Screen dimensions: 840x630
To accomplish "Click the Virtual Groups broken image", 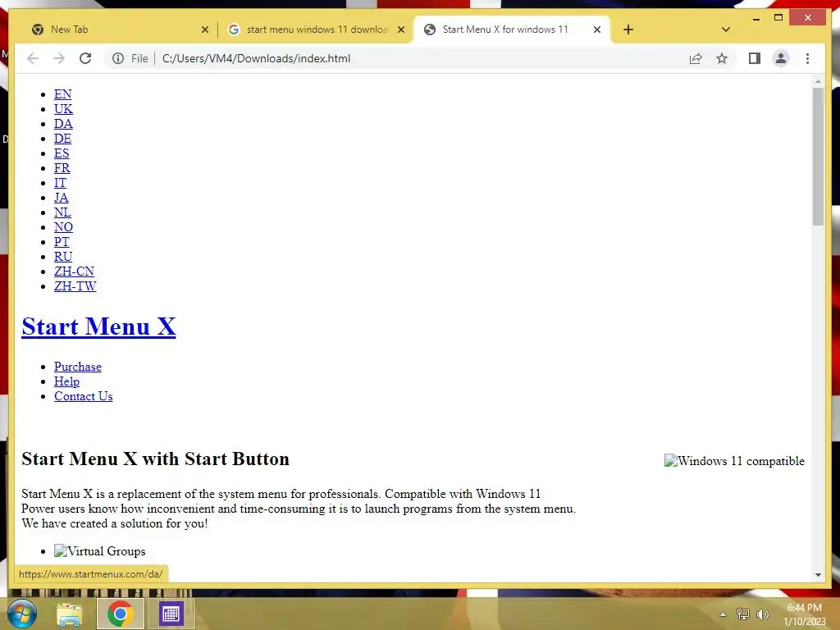I will click(99, 551).
